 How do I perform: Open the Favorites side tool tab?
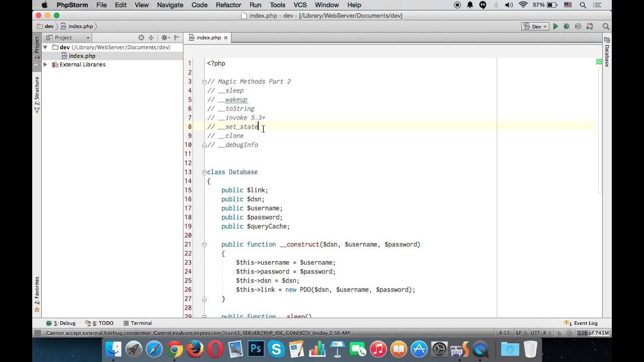37,295
